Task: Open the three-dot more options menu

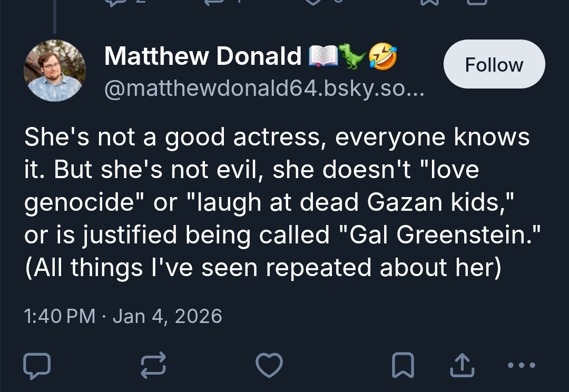Action: tap(523, 364)
